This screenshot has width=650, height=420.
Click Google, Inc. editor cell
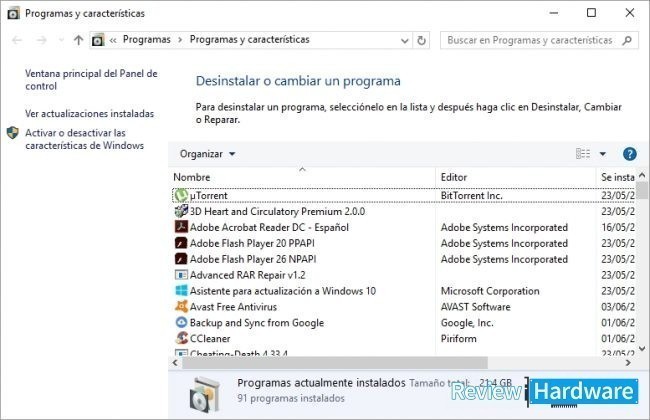tap(467, 323)
